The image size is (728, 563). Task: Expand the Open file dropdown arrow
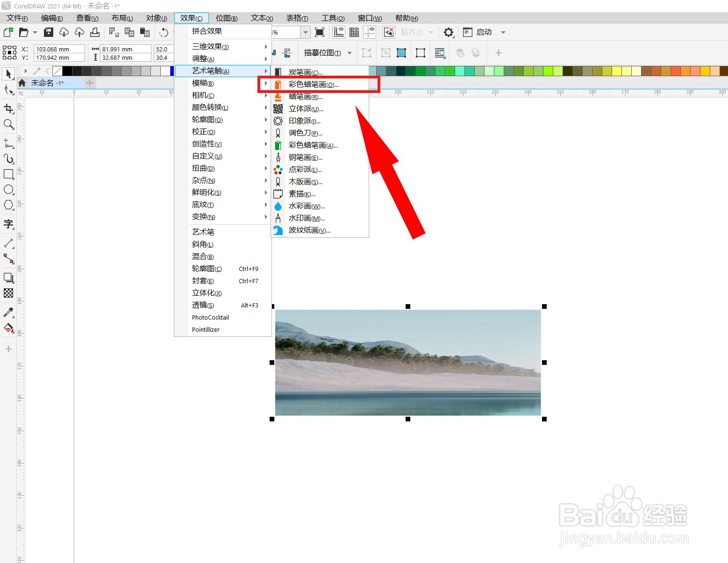[x=35, y=32]
